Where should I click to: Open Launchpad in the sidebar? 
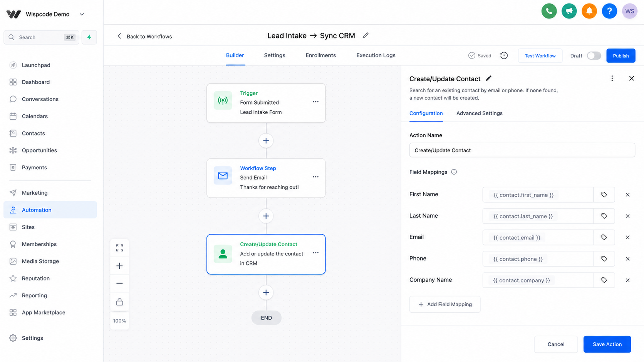(50, 65)
